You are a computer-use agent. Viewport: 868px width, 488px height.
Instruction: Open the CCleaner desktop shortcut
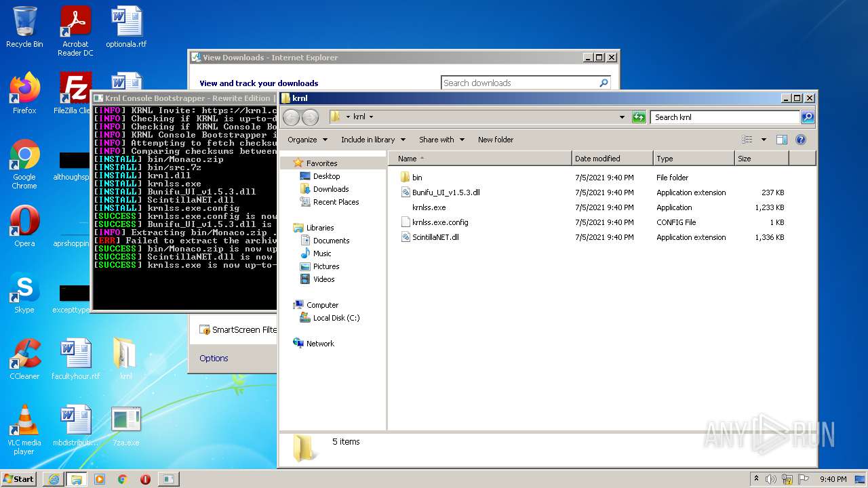(x=24, y=359)
